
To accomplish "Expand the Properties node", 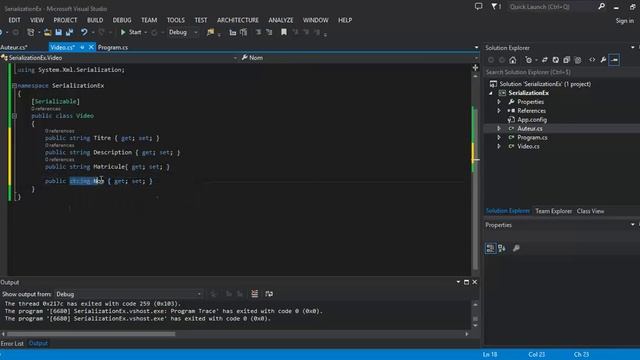I will coord(499,102).
